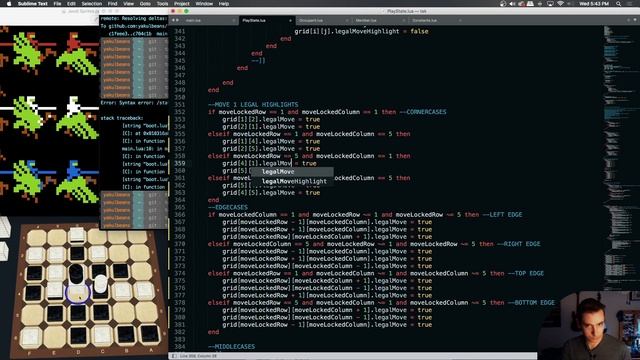Viewport: 640px width, 360px height.
Task: Choose legalMoveHighlight from the autocomplete popup
Action: [292, 181]
